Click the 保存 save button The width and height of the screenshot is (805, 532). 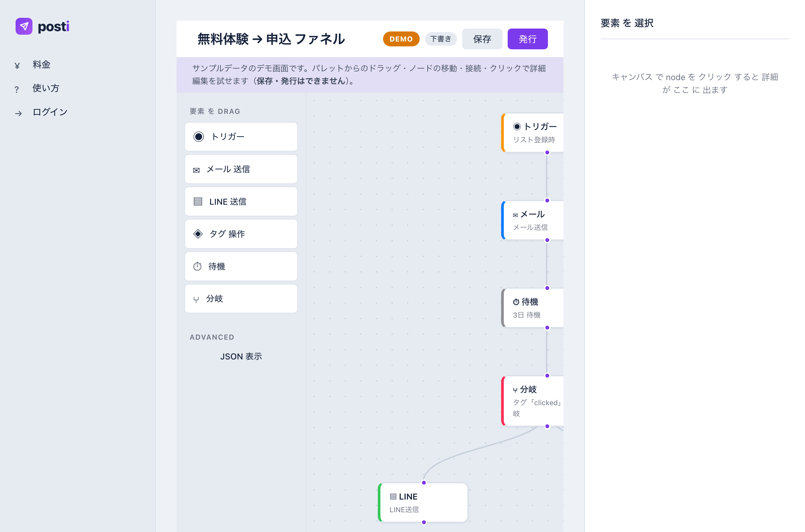click(482, 39)
